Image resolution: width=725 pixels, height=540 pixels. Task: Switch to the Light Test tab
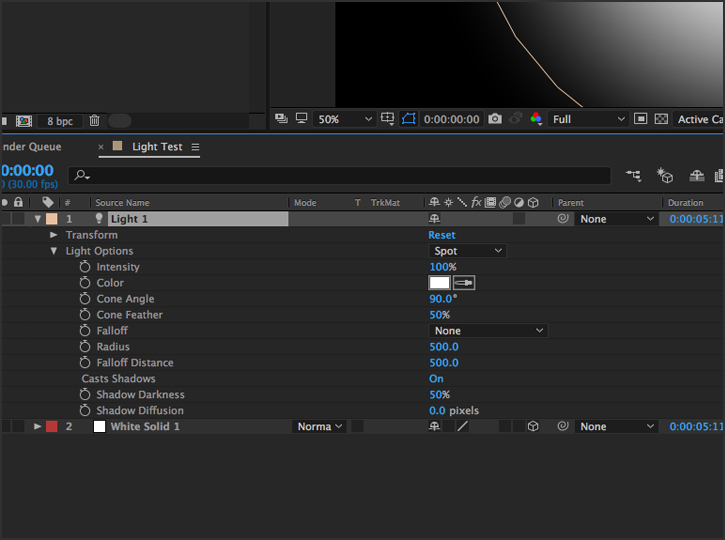pyautogui.click(x=157, y=147)
